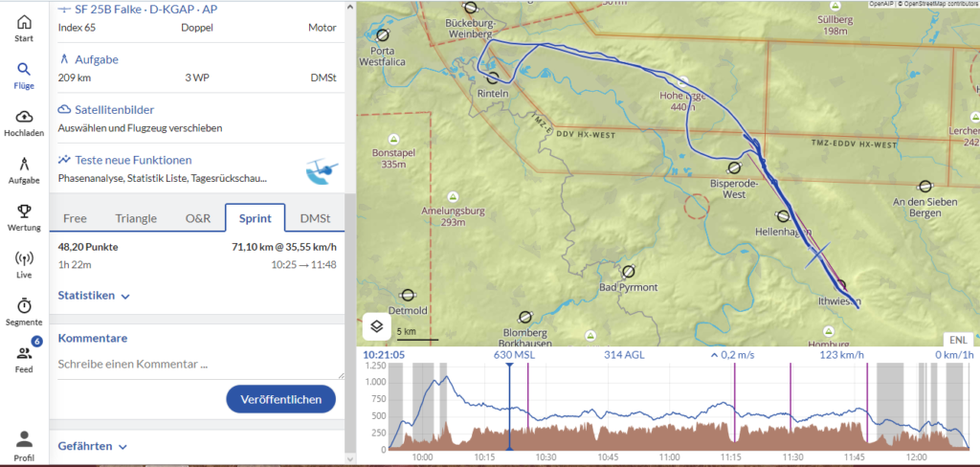Open the Hochladen upload icon

pyautogui.click(x=24, y=117)
